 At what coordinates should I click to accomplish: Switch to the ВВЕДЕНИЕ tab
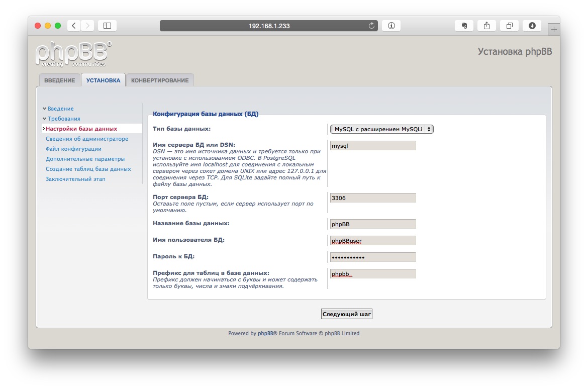(60, 80)
